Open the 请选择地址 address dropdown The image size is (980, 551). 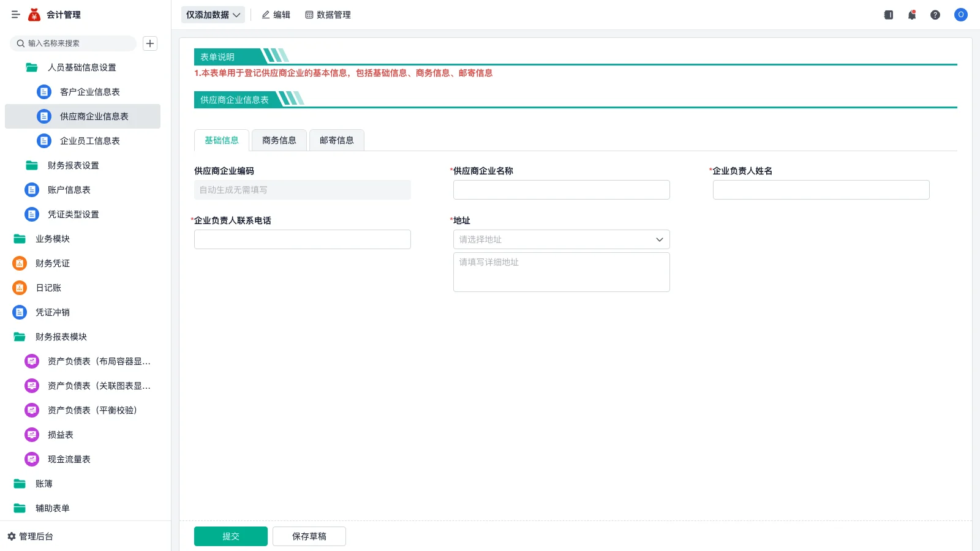[561, 239]
